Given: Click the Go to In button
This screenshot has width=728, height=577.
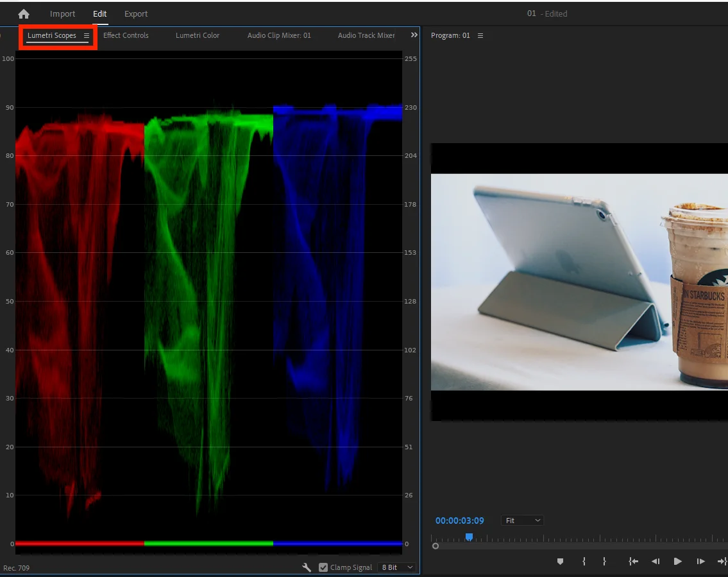Looking at the screenshot, I should point(633,561).
